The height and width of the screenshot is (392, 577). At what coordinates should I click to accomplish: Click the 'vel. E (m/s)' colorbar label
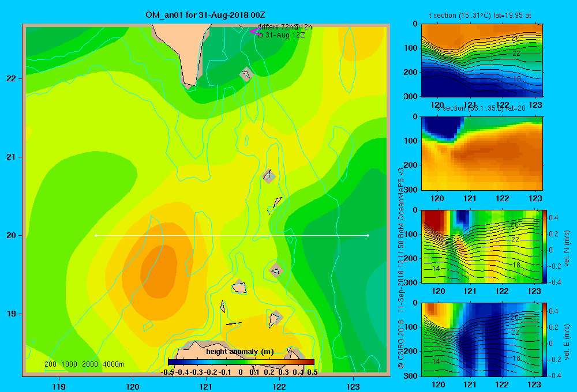click(567, 341)
